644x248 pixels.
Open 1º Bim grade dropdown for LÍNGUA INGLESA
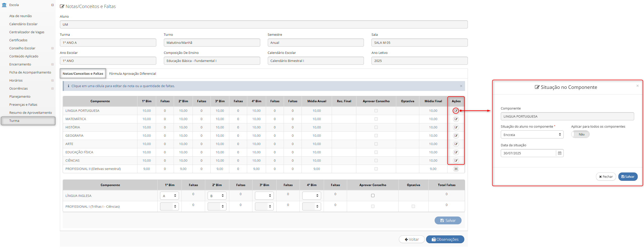(169, 196)
